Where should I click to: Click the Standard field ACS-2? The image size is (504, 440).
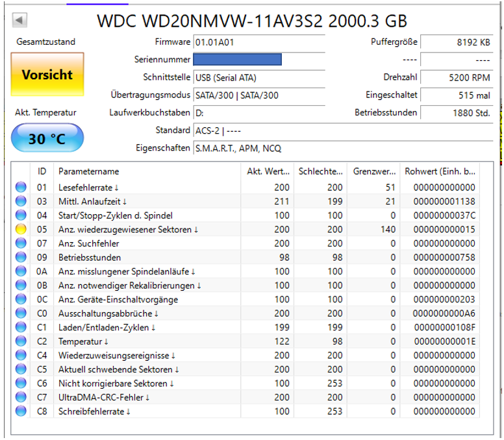[344, 130]
